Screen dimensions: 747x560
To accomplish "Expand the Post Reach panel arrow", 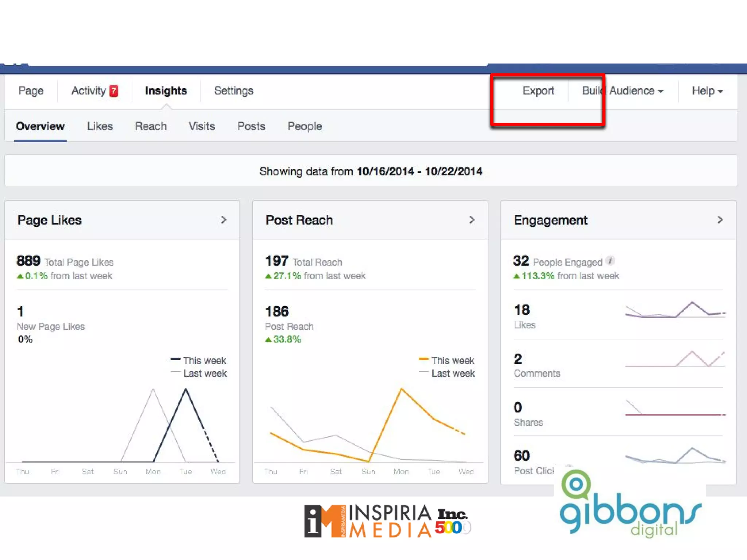I will point(472,220).
